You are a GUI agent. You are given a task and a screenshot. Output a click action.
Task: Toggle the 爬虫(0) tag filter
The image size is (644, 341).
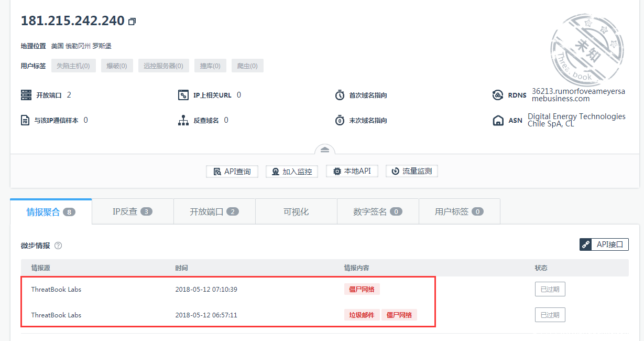(x=247, y=66)
